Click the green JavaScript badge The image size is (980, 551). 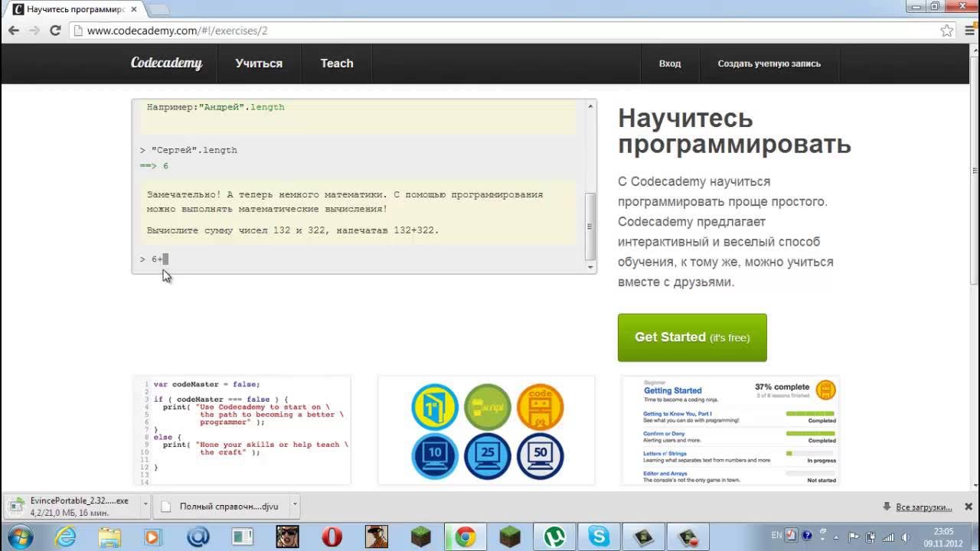point(487,406)
